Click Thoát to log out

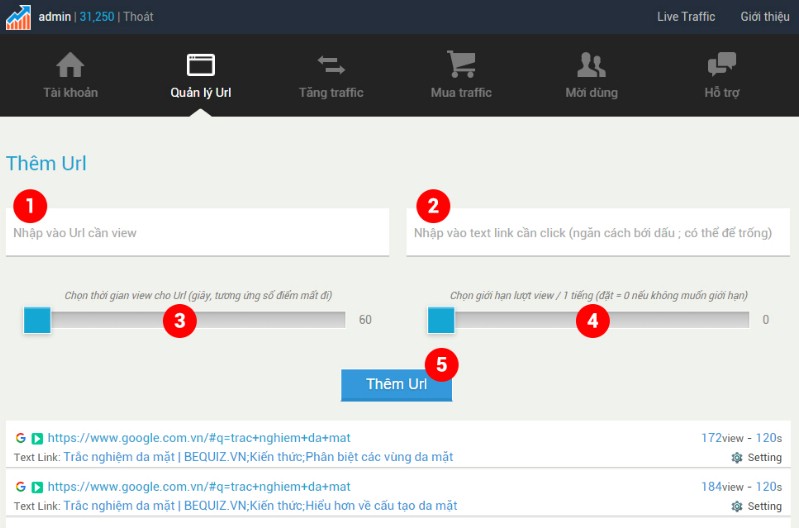pyautogui.click(x=138, y=17)
